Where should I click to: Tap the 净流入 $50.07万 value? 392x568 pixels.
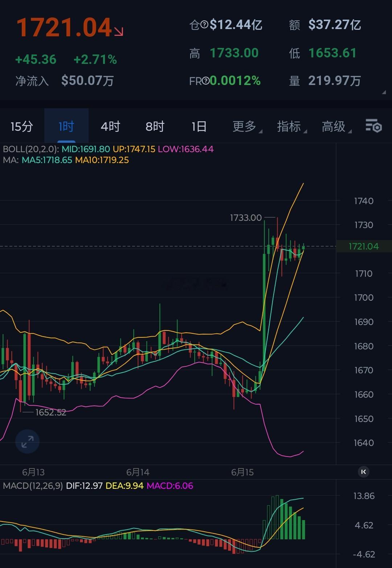coord(87,81)
